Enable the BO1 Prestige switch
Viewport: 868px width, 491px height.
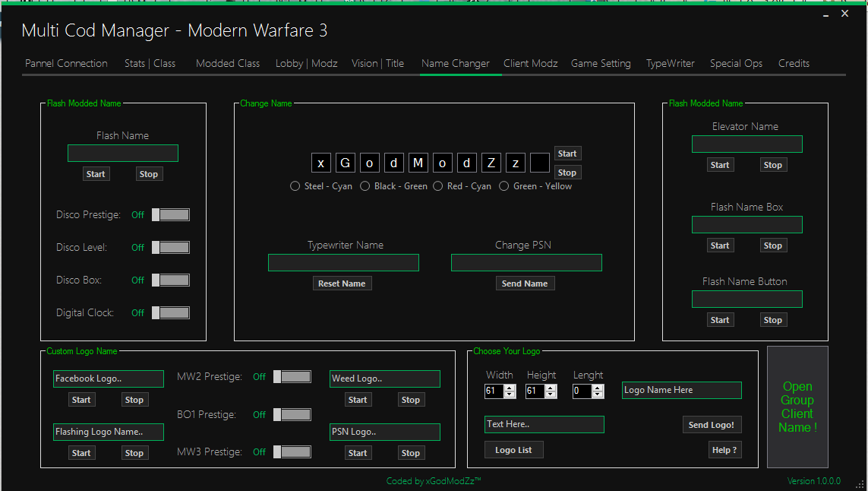[292, 414]
